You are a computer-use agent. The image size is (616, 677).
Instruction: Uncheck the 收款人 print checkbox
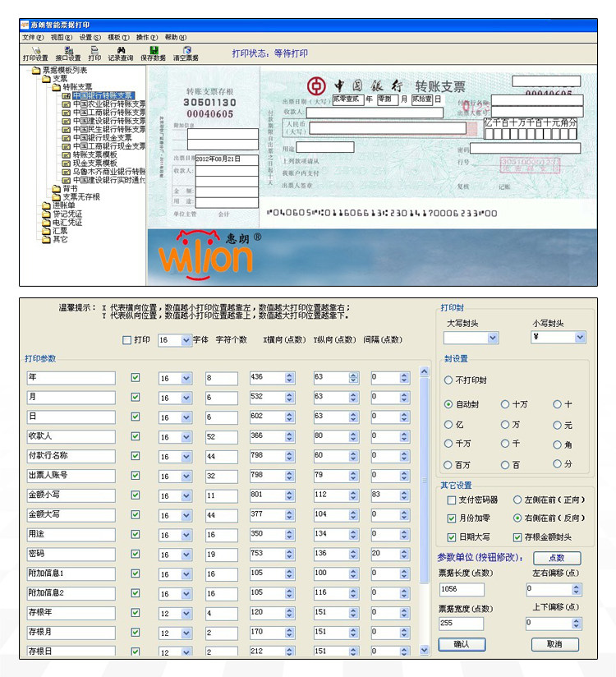(136, 436)
